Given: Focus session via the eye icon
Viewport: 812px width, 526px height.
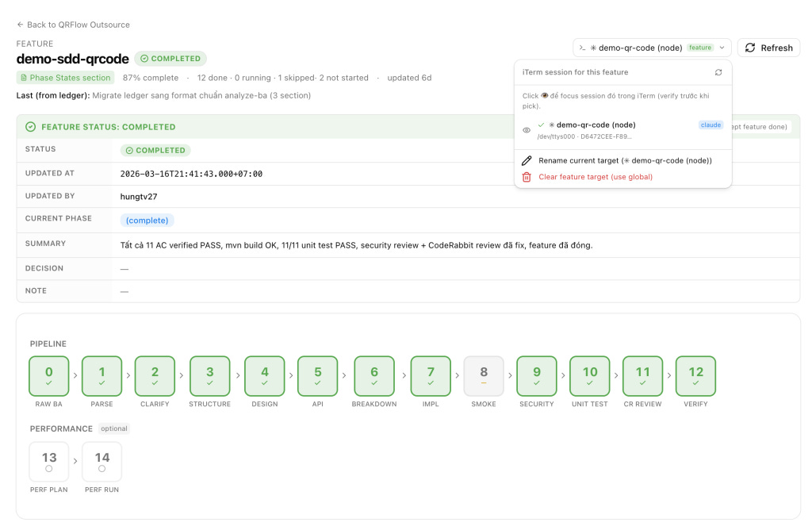Looking at the screenshot, I should (x=527, y=130).
